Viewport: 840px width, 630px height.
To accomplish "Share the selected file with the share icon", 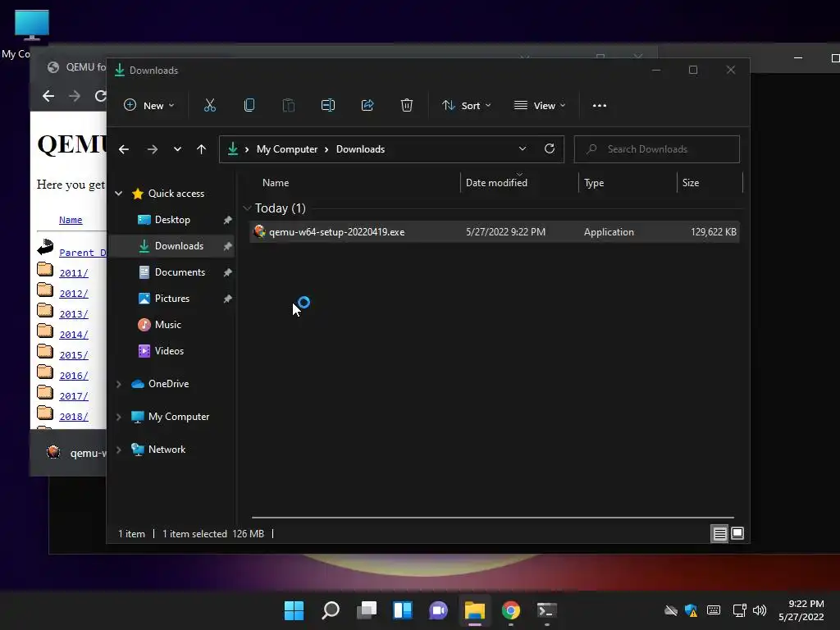I will 367,106.
